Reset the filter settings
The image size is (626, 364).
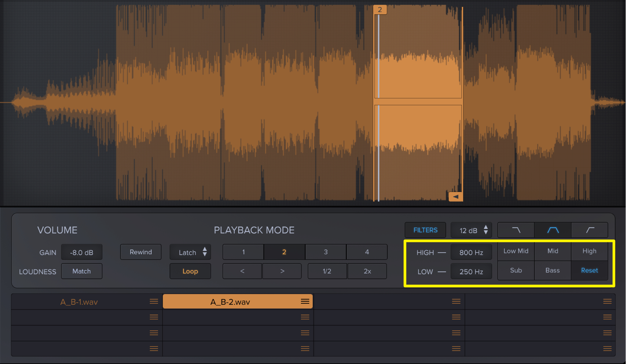click(590, 270)
